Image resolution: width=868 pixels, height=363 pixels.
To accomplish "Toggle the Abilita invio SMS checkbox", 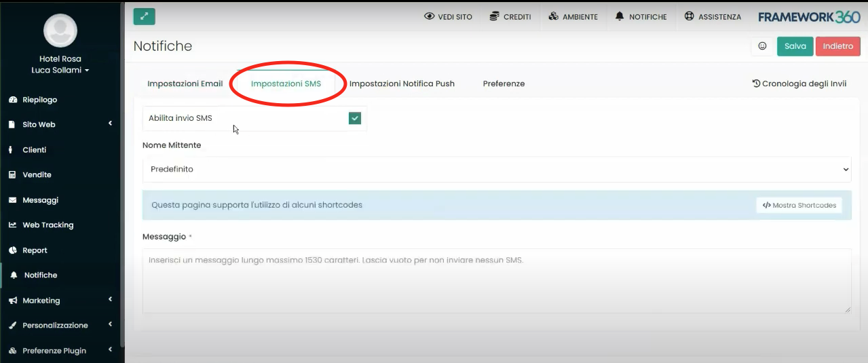I will coord(354,118).
